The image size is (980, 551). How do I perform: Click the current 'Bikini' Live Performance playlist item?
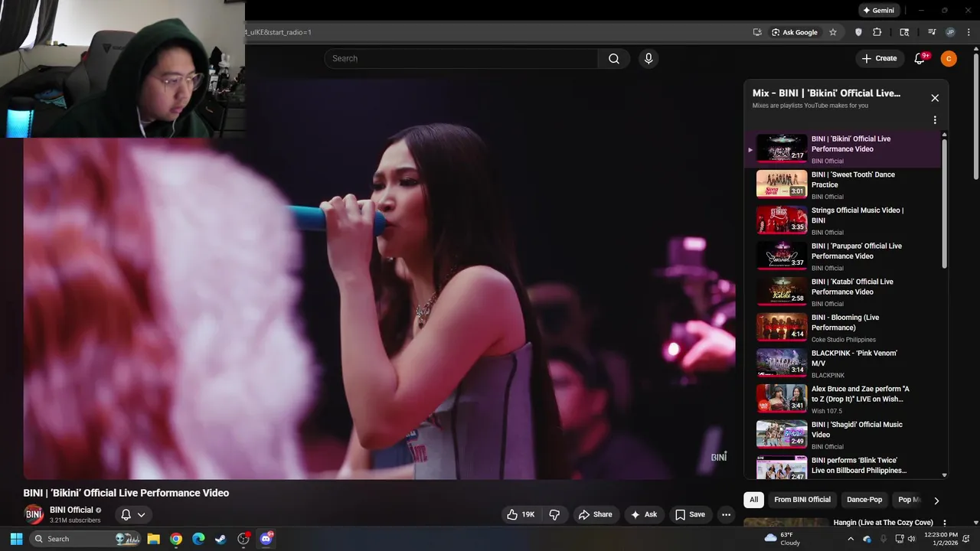click(842, 149)
